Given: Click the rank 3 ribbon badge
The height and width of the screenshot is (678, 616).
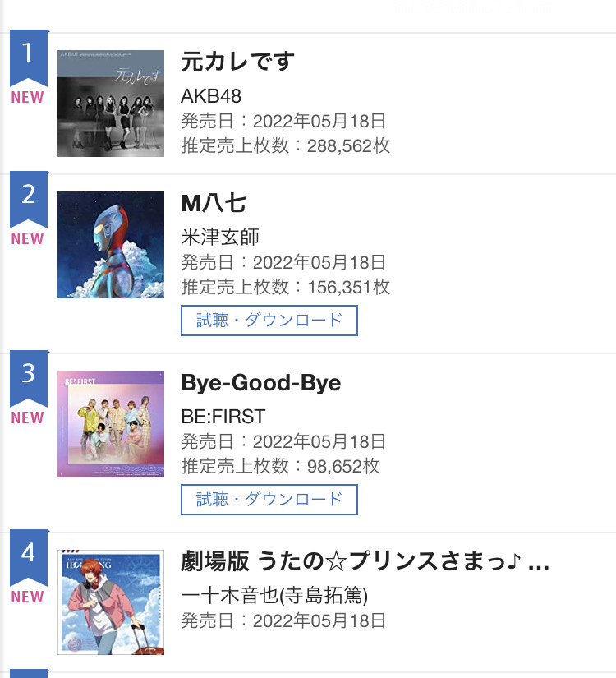Looking at the screenshot, I should tap(28, 376).
